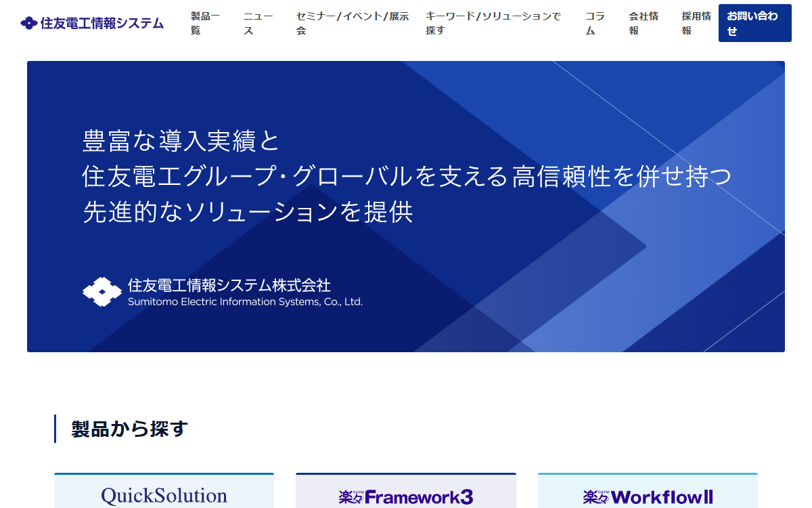Open the 楽々WorkflowII product card
This screenshot has width=812, height=508.
click(x=648, y=491)
